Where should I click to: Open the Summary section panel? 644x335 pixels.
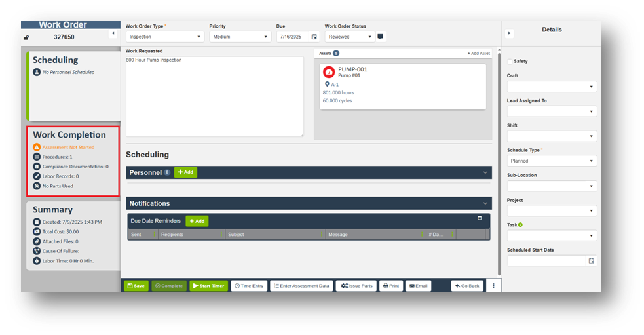(52, 210)
